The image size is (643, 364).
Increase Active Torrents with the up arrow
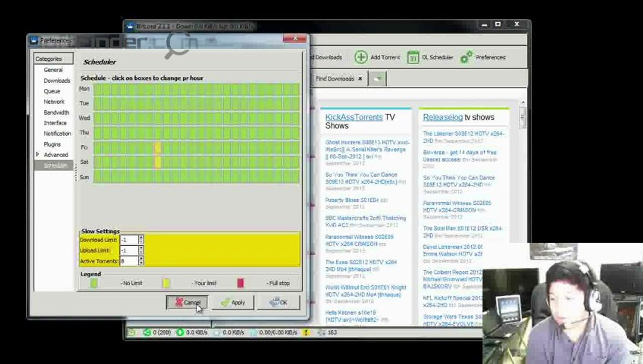tap(141, 259)
